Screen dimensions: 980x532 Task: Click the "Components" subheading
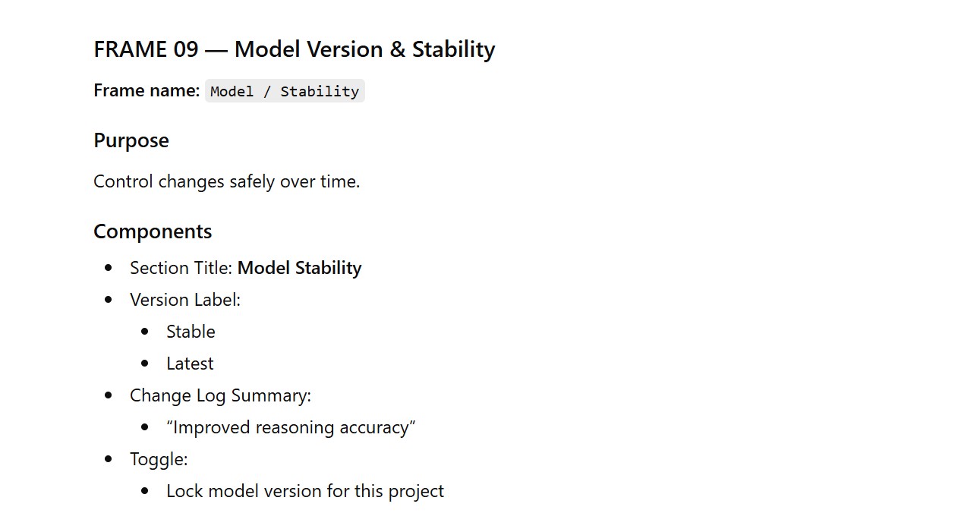pyautogui.click(x=153, y=231)
